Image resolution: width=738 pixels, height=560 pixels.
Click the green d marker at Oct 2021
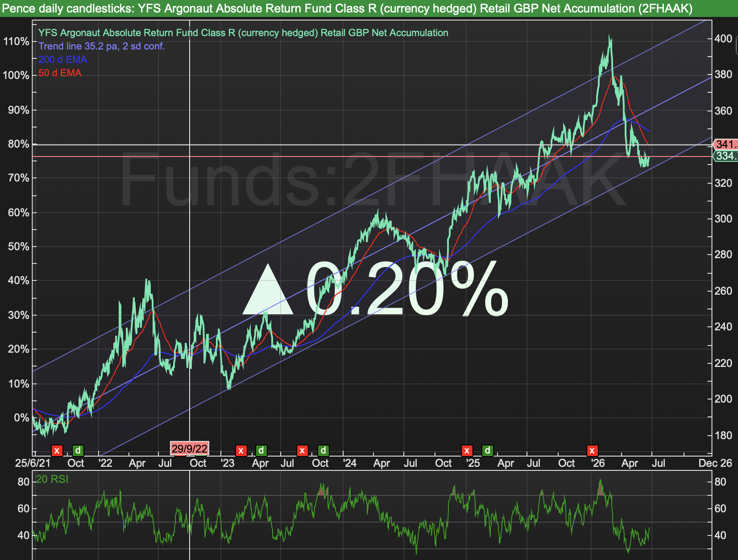coord(78,451)
